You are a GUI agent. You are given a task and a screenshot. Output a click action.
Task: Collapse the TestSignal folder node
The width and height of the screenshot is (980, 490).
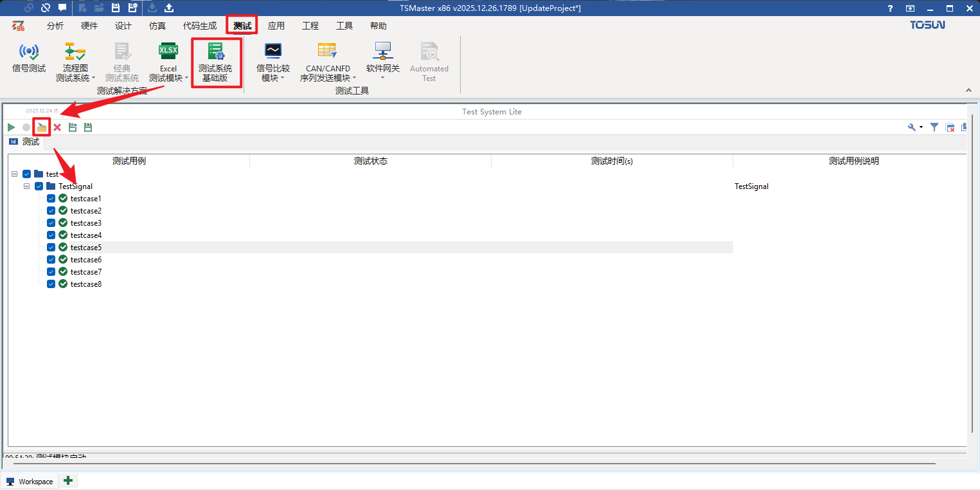(x=27, y=186)
